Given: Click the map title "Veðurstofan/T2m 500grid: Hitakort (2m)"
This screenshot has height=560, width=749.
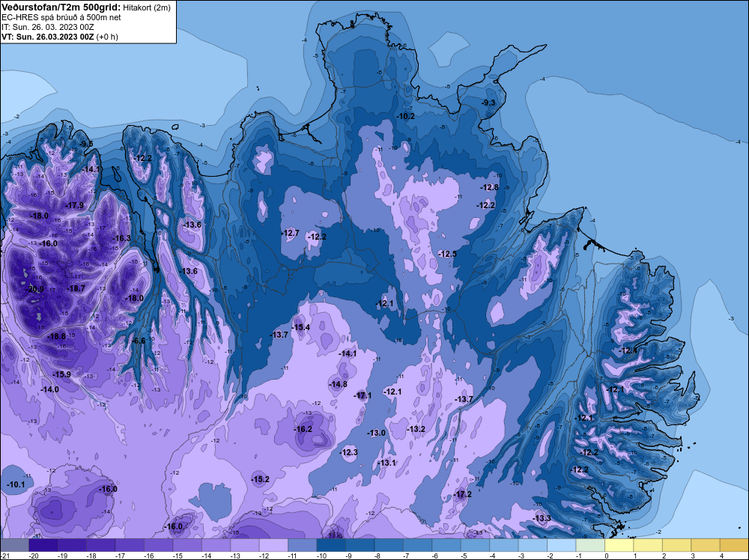Looking at the screenshot, I should pos(85,7).
